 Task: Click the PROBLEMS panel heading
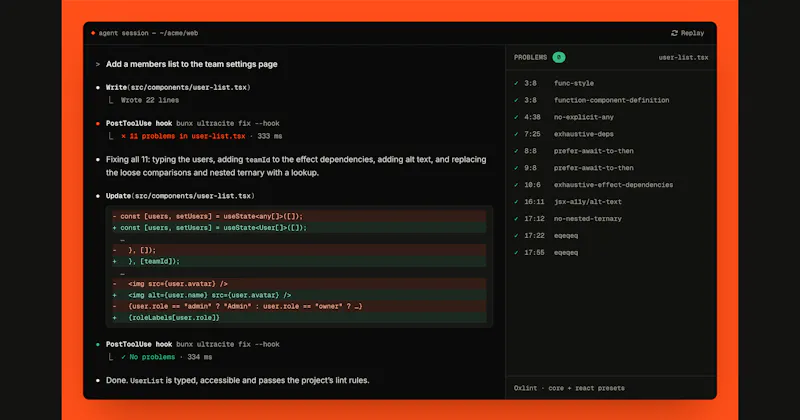pos(530,58)
